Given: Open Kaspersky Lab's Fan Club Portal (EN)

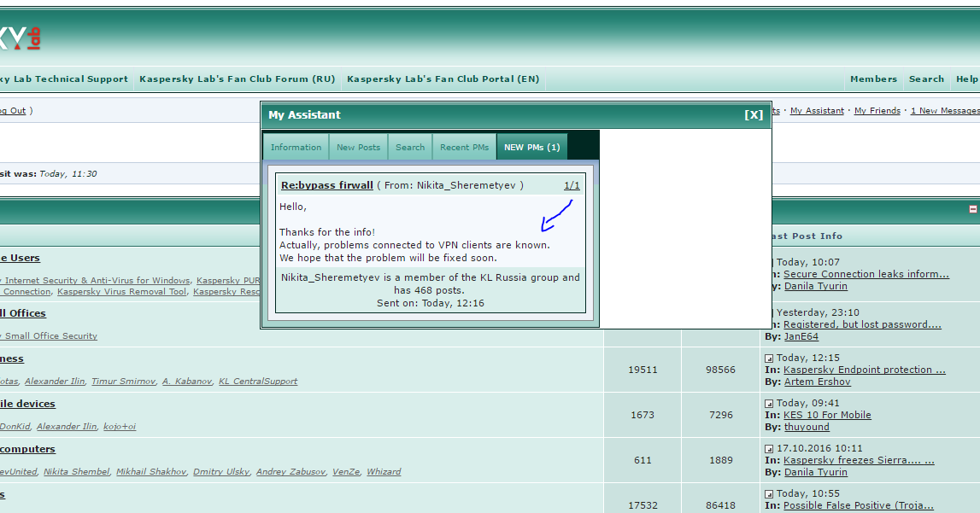Looking at the screenshot, I should [x=443, y=79].
